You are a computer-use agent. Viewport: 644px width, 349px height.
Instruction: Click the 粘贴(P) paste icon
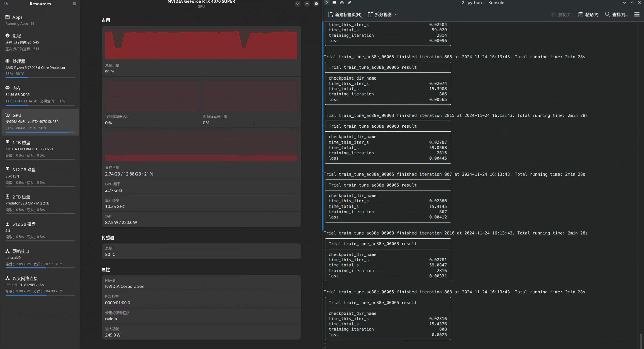point(581,14)
